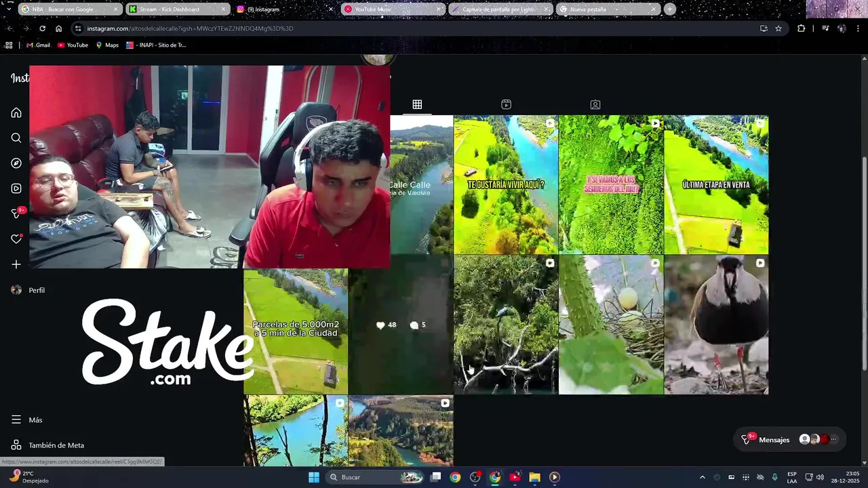Reload the Instagram page
Screen dimensions: 868x488
(42, 28)
